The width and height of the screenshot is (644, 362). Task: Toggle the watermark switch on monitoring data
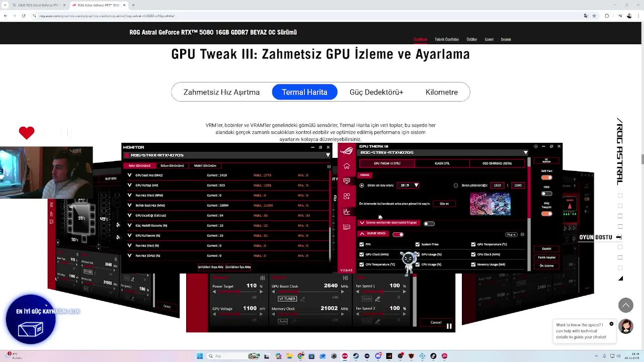point(429,224)
